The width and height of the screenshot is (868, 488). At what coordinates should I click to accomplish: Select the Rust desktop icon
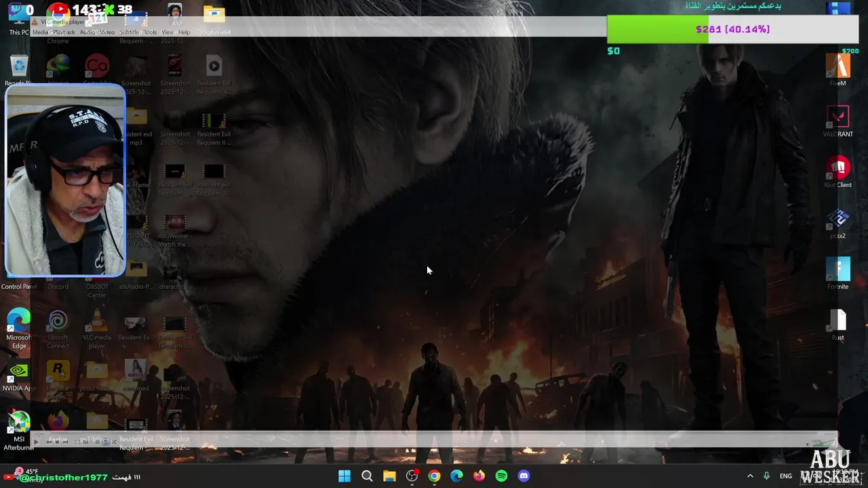[x=838, y=325]
